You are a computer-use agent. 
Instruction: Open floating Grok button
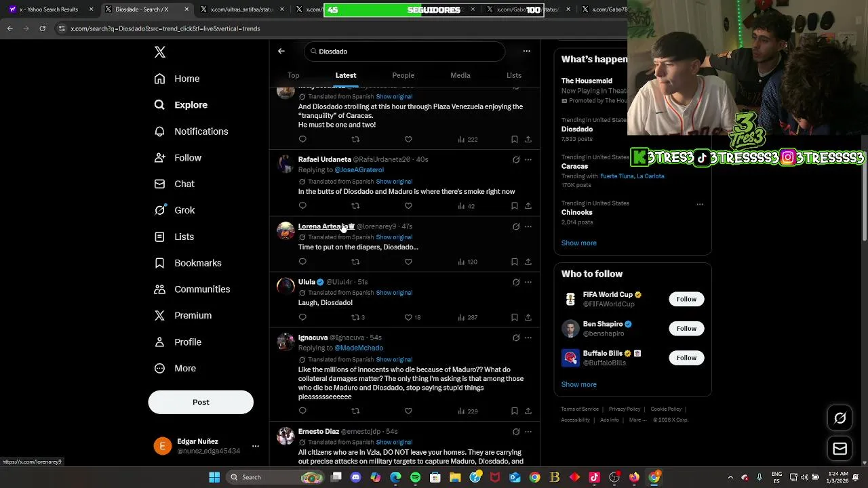click(840, 418)
